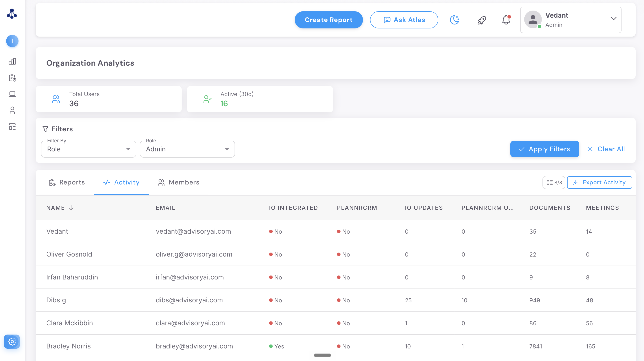Image resolution: width=644 pixels, height=361 pixels.
Task: Click the Total Users icon
Action: (x=56, y=99)
